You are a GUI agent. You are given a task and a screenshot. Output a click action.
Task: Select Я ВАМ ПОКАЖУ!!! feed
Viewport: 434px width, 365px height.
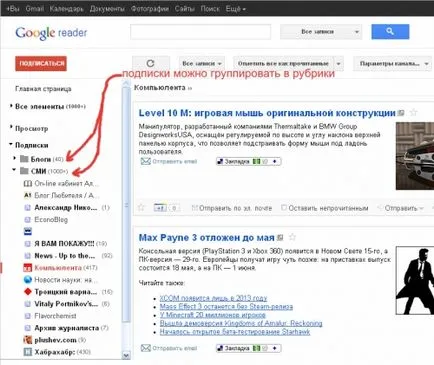[x=64, y=244]
